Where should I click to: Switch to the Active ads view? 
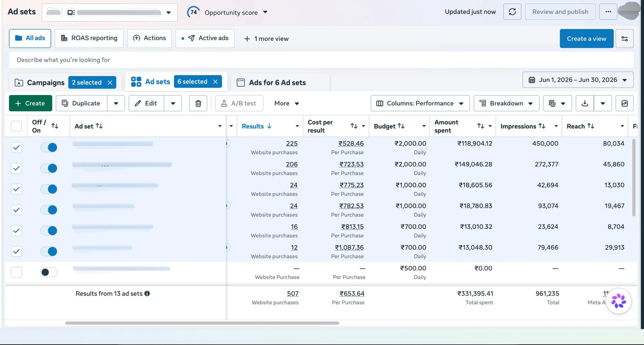coord(205,38)
